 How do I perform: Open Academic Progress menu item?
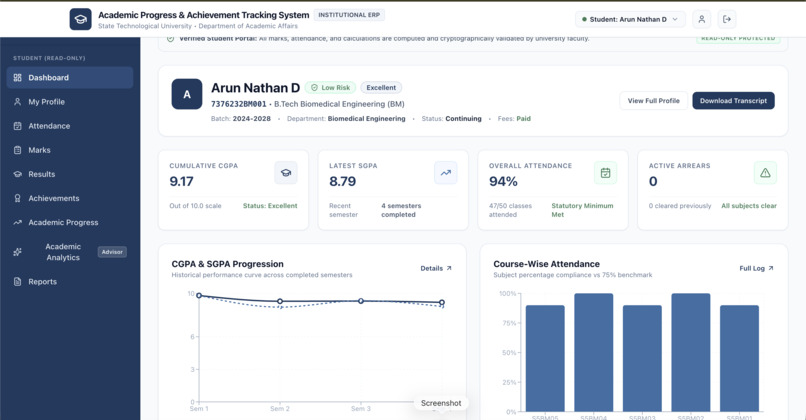pyautogui.click(x=70, y=223)
